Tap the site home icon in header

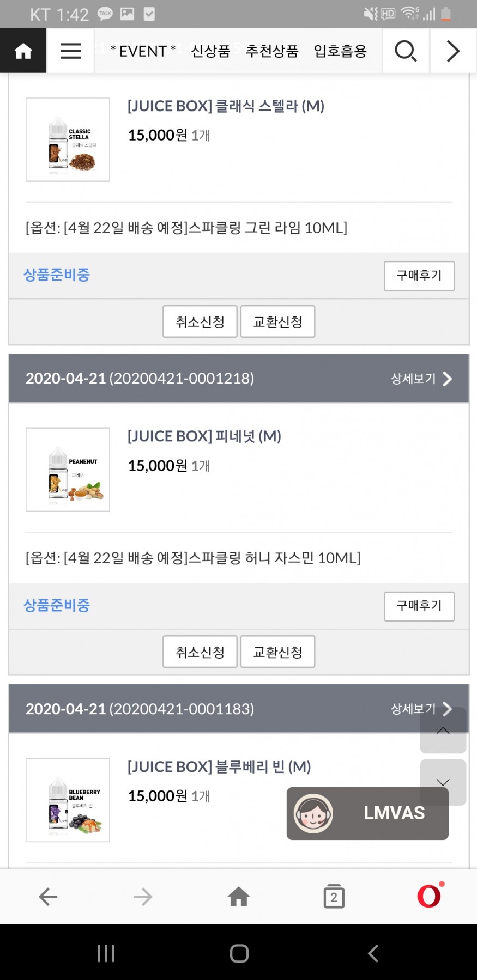pyautogui.click(x=23, y=51)
